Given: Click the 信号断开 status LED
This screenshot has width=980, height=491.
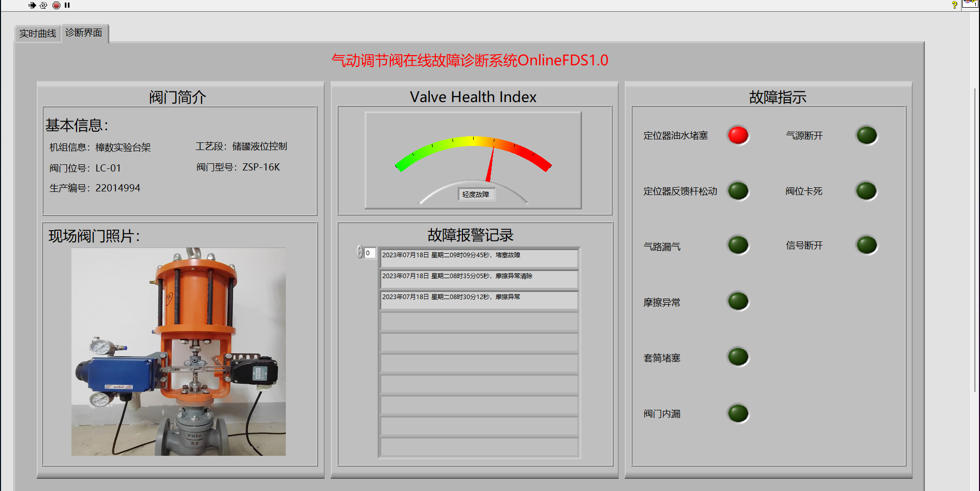Looking at the screenshot, I should point(866,245).
